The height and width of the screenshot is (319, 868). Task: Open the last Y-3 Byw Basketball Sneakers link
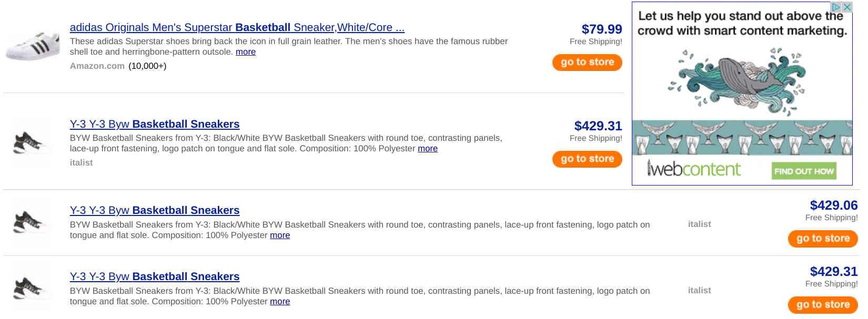[155, 276]
